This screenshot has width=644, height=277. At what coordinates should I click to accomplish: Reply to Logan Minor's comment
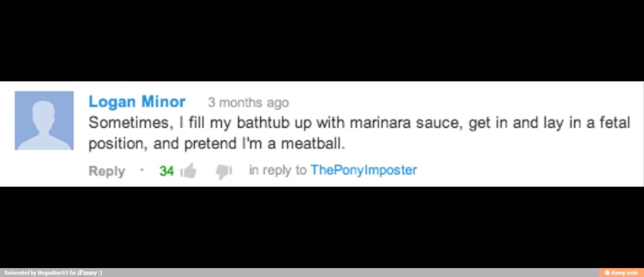coord(106,171)
